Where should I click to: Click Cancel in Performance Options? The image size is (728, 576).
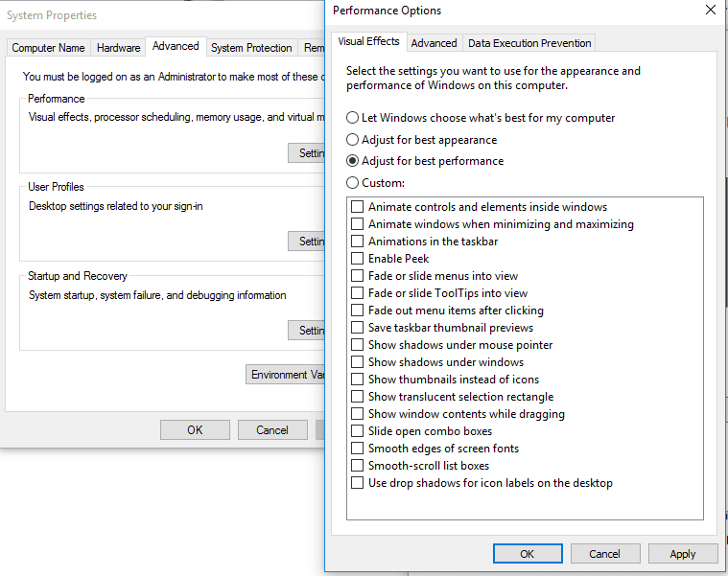point(604,554)
